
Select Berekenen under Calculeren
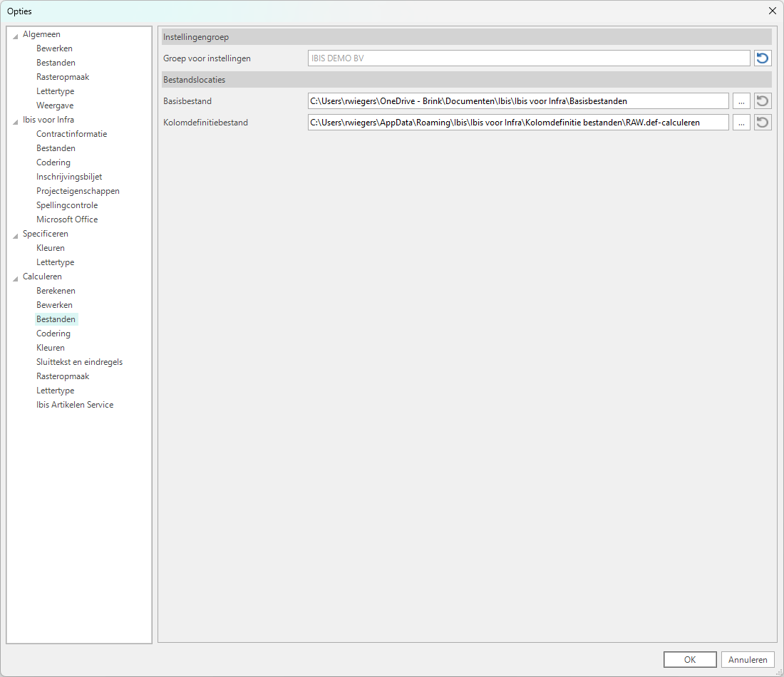pyautogui.click(x=56, y=291)
